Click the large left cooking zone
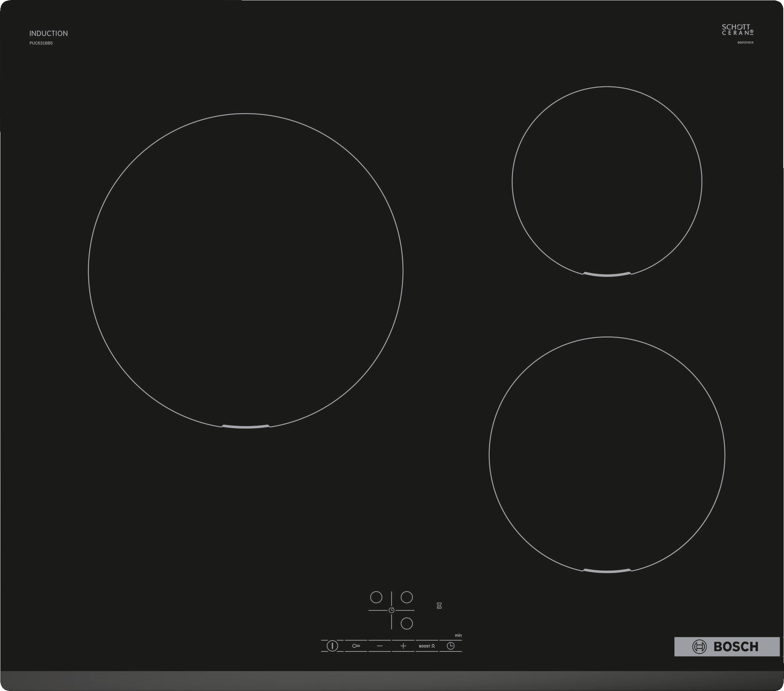The width and height of the screenshot is (784, 691). pos(245,270)
